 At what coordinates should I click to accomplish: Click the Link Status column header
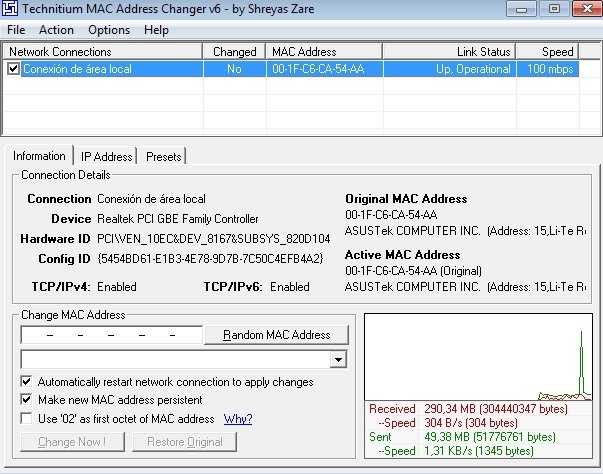(449, 52)
